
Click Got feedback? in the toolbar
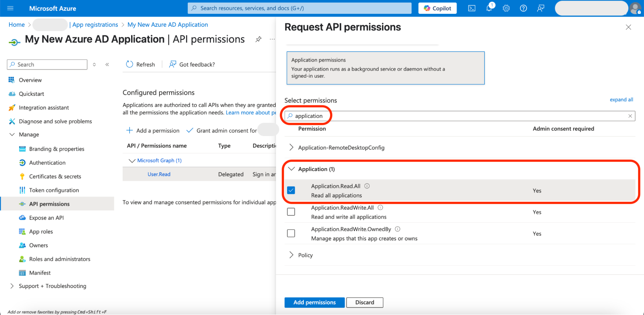pyautogui.click(x=192, y=64)
